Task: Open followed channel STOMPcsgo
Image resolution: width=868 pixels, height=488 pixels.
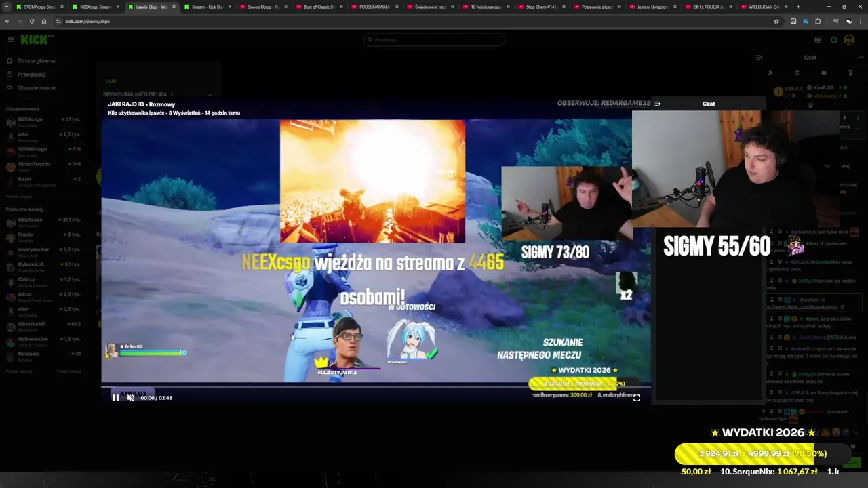Action: [43, 152]
